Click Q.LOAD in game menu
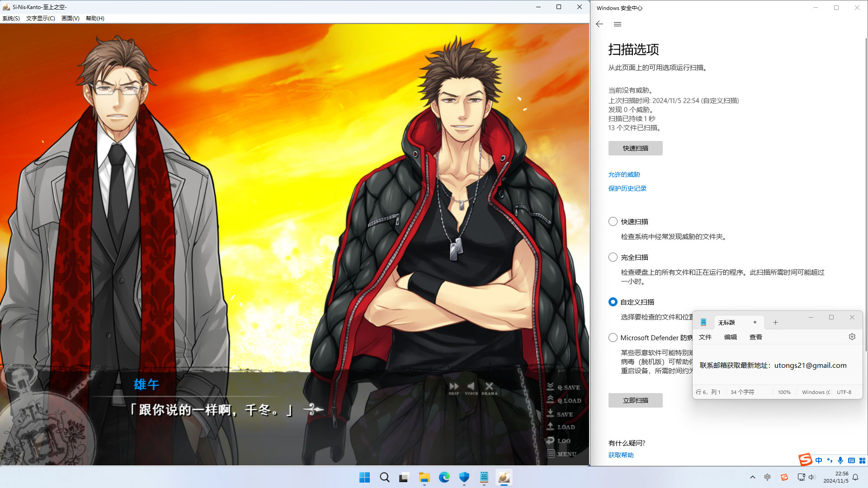The image size is (868, 488). click(564, 400)
